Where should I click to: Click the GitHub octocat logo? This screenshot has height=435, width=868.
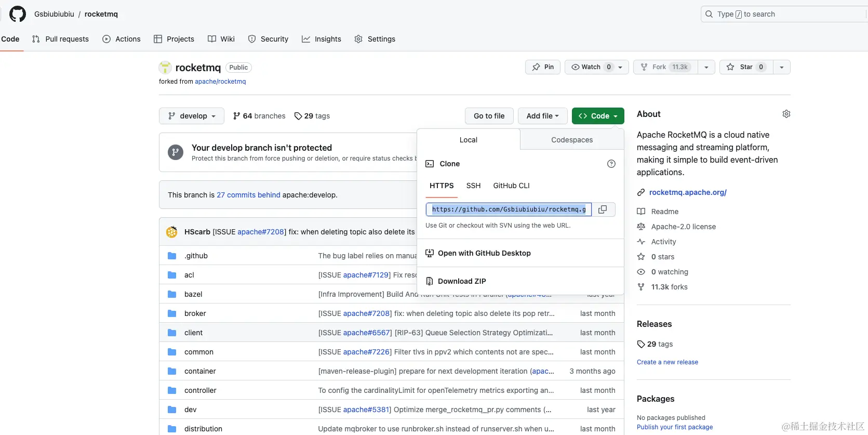18,14
